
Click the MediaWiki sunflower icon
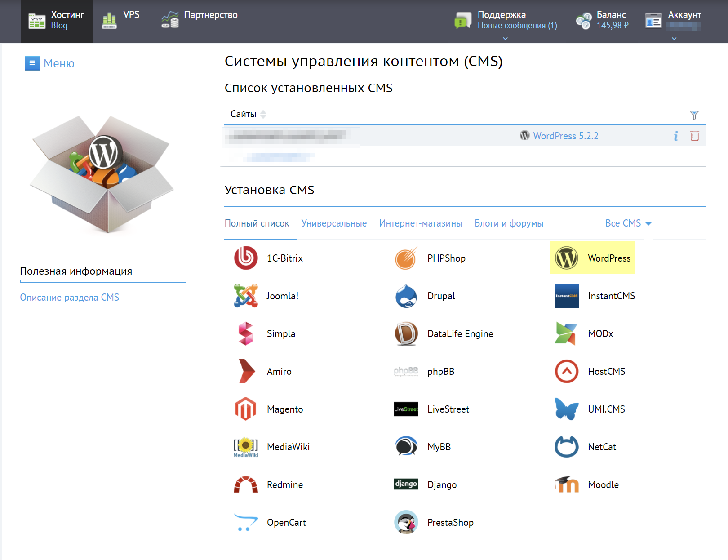[x=246, y=447]
